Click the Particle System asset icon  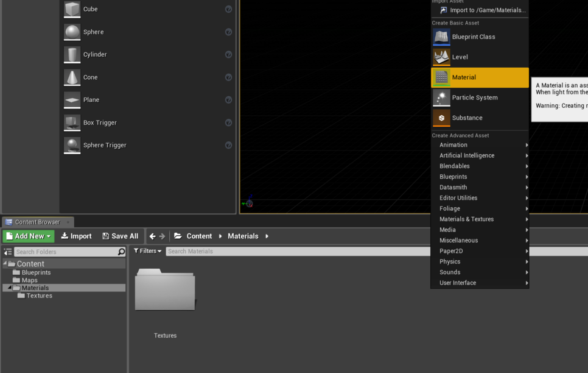click(441, 98)
